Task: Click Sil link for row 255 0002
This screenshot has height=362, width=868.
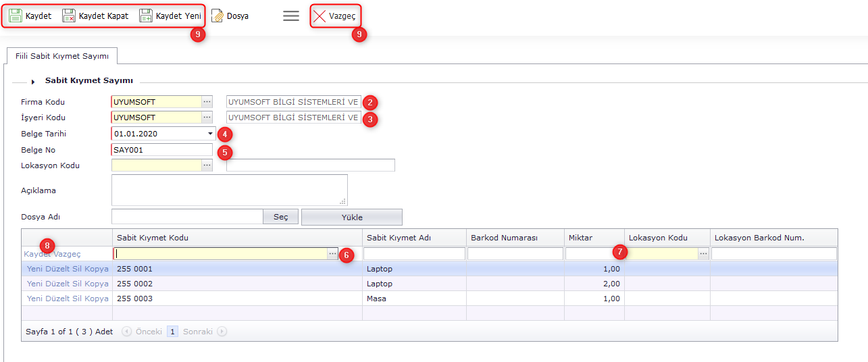Action: click(78, 284)
